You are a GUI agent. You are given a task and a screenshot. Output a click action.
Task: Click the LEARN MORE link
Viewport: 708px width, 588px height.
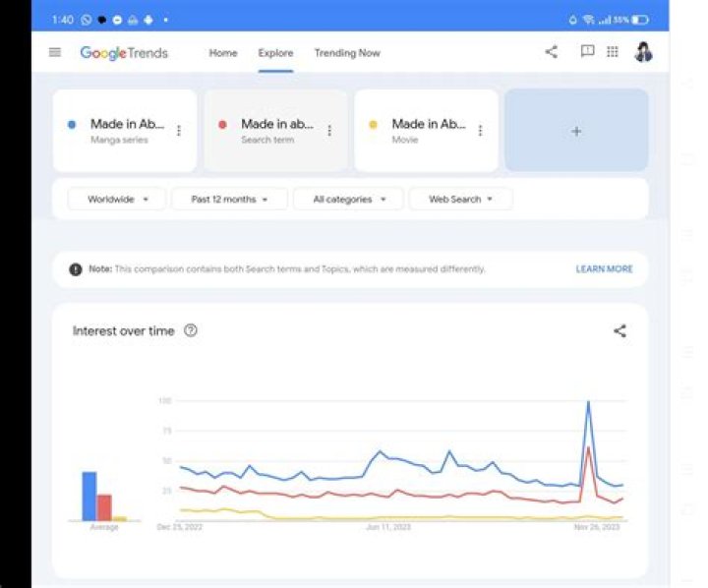click(604, 269)
